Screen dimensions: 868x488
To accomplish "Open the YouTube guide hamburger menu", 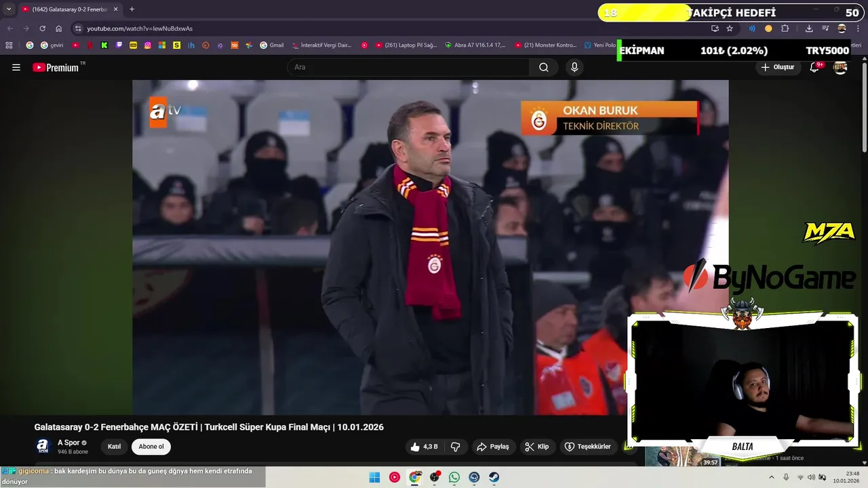I will [x=16, y=67].
